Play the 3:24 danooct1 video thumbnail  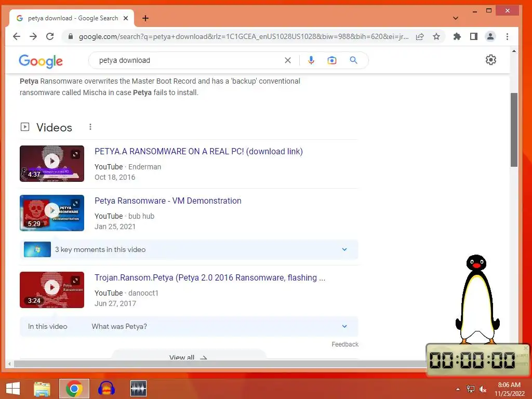(x=52, y=290)
